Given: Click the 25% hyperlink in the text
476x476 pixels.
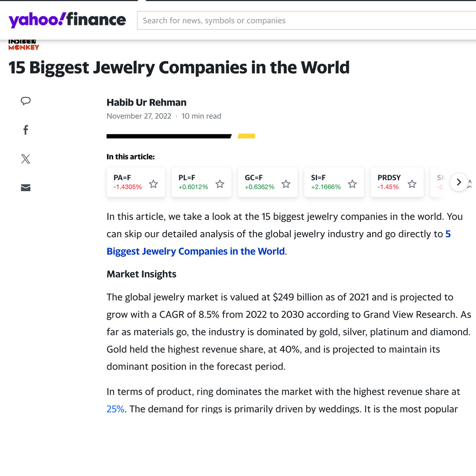Looking at the screenshot, I should click(x=115, y=409).
